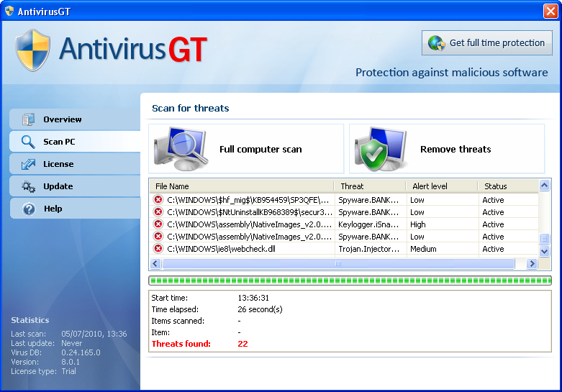Image resolution: width=562 pixels, height=392 pixels.
Task: Open the Overview section
Action: tap(76, 119)
